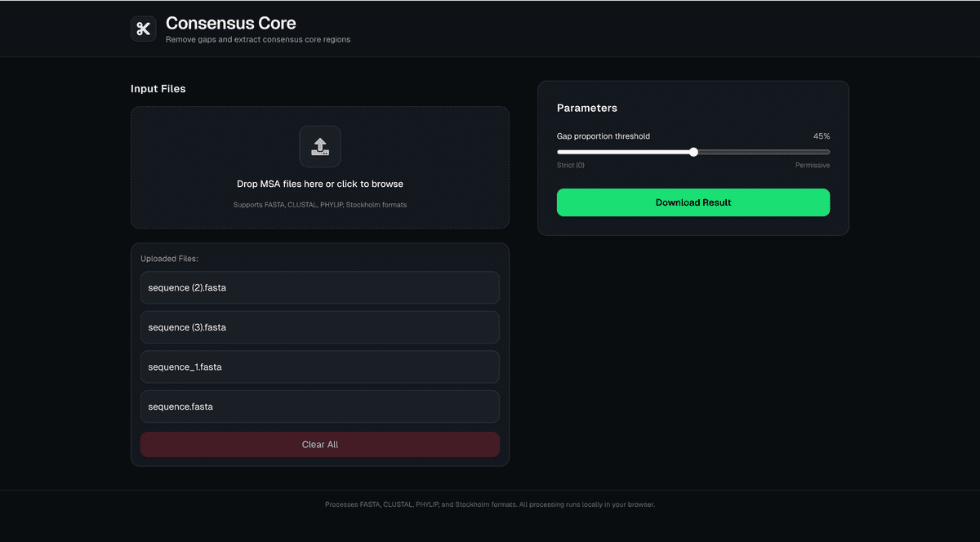Image resolution: width=980 pixels, height=542 pixels.
Task: Select the sequence (2).fasta entry
Action: pyautogui.click(x=319, y=287)
